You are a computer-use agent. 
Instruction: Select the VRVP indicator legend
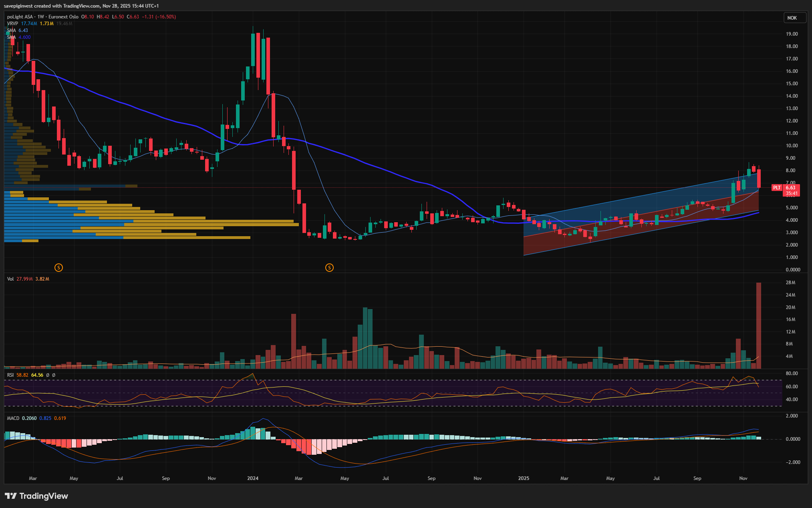tap(12, 24)
